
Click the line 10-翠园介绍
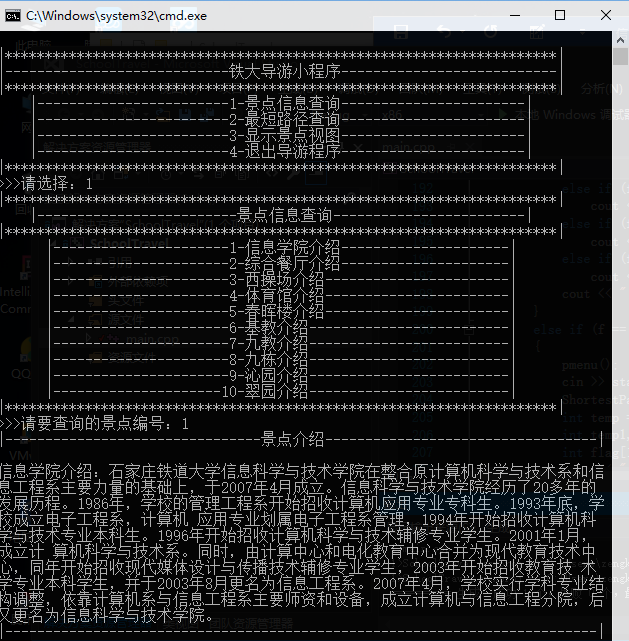pyautogui.click(x=265, y=392)
